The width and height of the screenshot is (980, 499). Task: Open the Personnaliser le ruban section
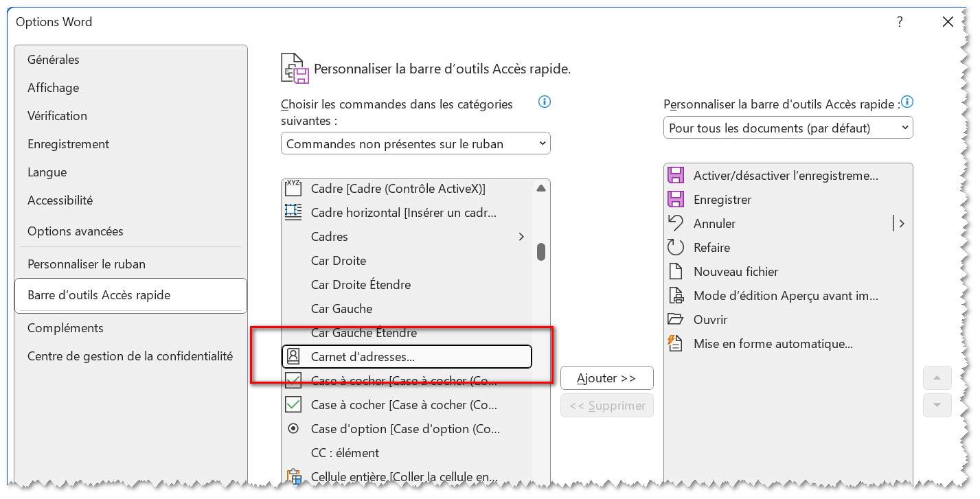(x=87, y=264)
